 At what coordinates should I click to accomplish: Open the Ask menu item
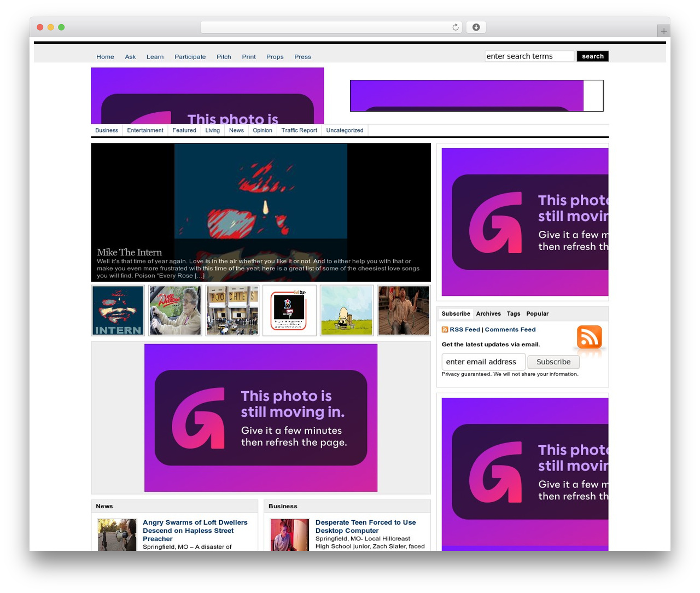130,57
